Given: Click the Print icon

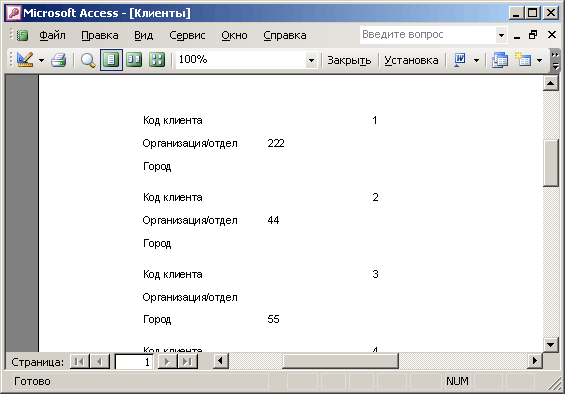Looking at the screenshot, I should point(58,60).
